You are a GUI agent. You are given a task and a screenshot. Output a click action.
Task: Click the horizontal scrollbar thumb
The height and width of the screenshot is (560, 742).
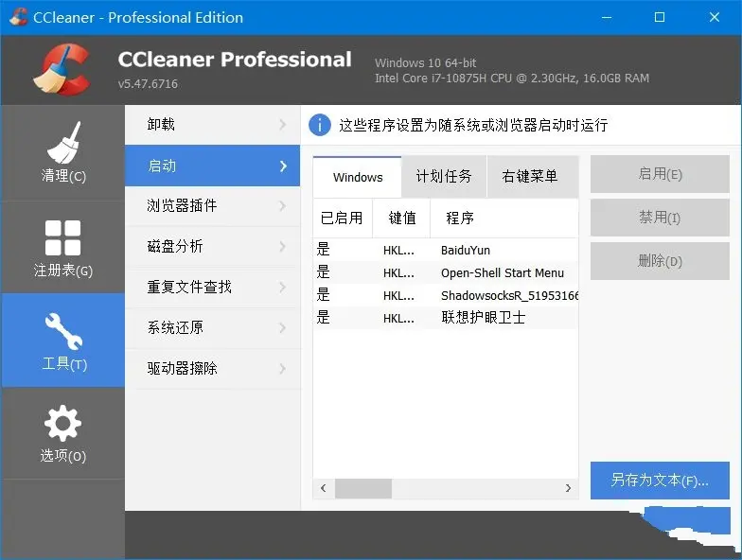pyautogui.click(x=363, y=488)
